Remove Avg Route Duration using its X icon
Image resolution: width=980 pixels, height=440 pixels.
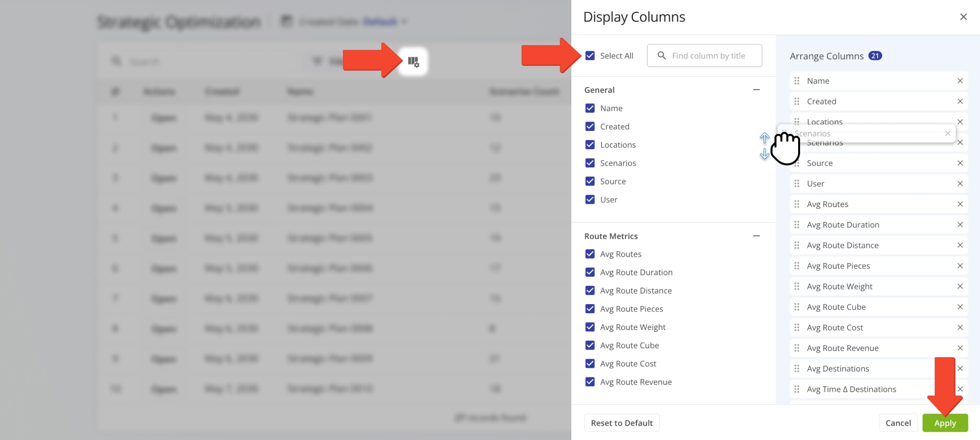961,224
